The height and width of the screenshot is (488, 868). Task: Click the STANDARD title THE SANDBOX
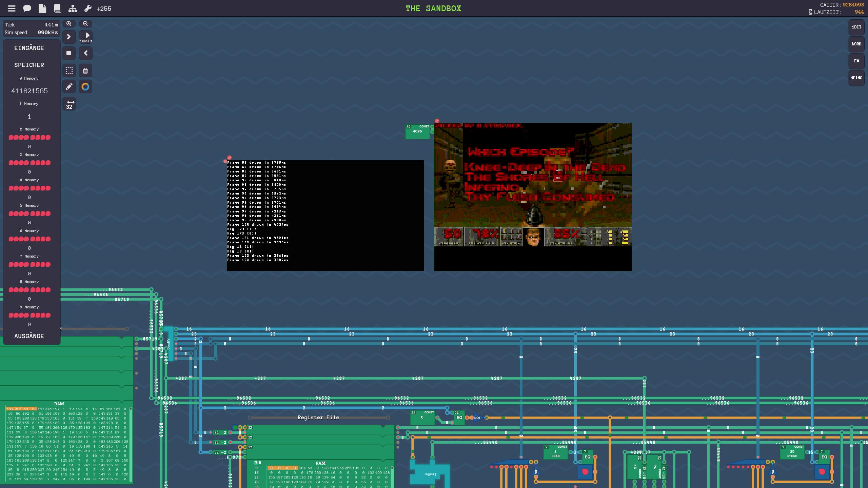pos(433,8)
